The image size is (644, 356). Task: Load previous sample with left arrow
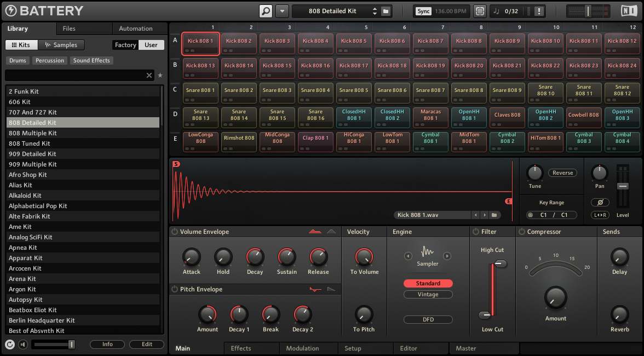click(x=475, y=215)
